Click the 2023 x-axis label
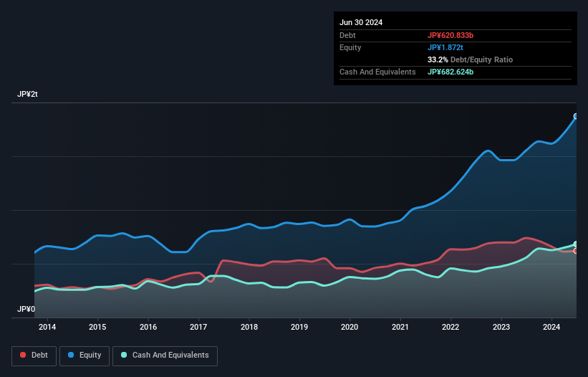This screenshot has width=588, height=377. [x=501, y=327]
